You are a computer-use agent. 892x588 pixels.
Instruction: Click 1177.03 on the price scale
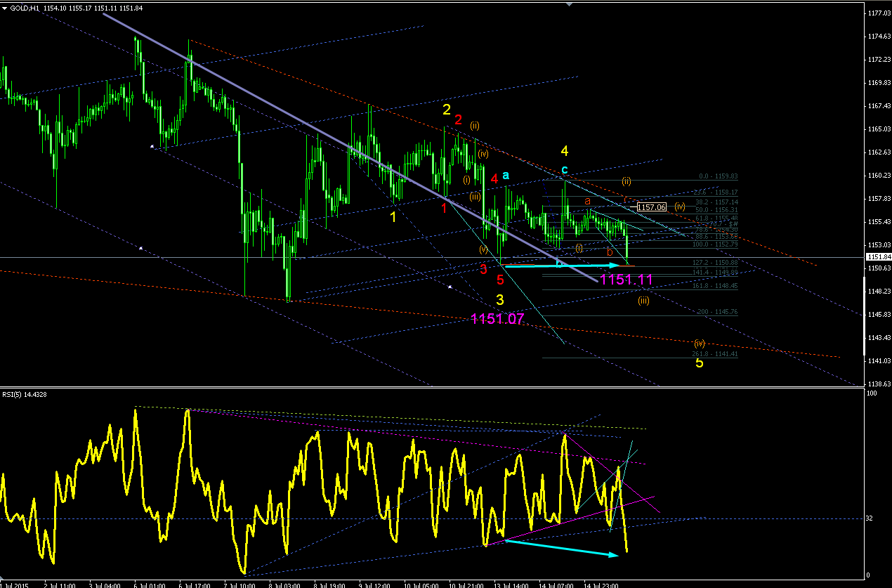coord(878,13)
